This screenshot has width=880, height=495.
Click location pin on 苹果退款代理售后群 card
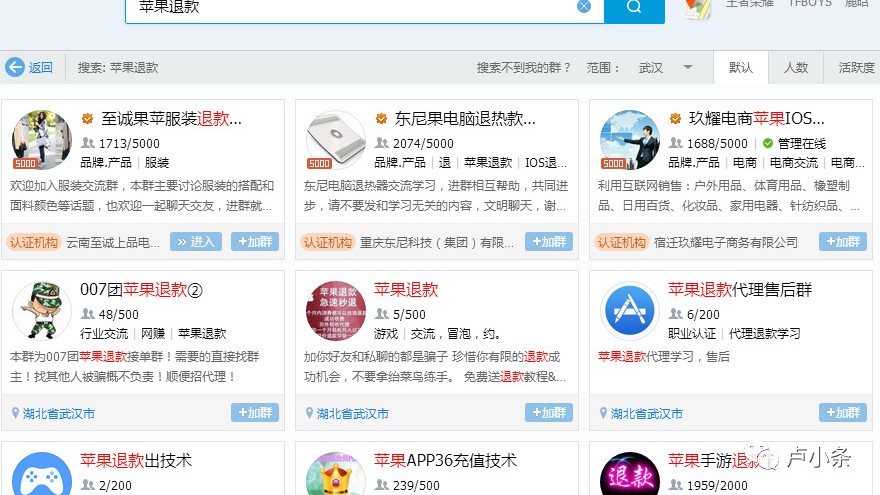(x=603, y=413)
